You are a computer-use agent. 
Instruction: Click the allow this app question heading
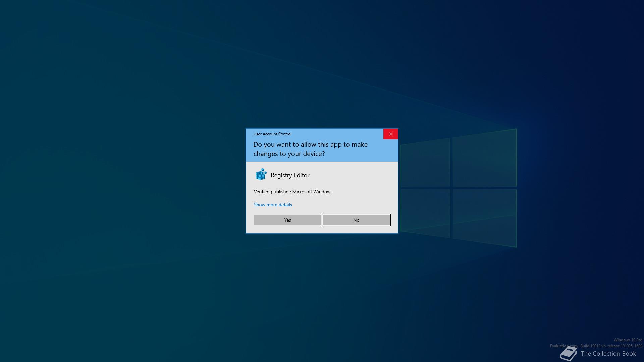pyautogui.click(x=310, y=149)
